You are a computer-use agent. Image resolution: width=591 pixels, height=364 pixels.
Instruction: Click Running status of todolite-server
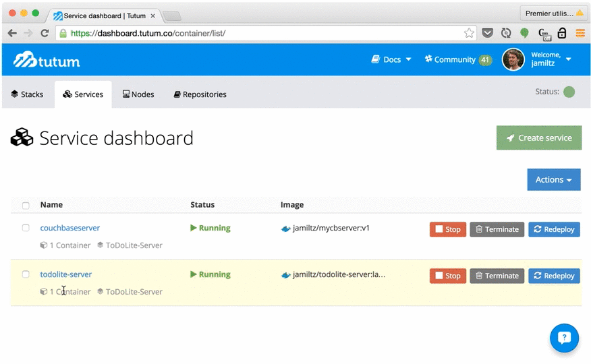(210, 274)
